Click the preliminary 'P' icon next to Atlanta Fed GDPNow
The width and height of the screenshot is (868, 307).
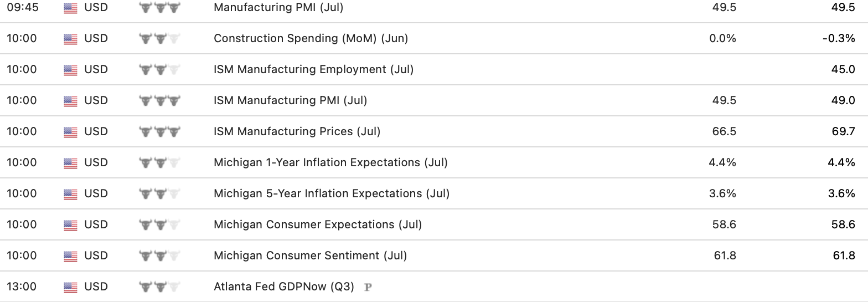tap(368, 287)
